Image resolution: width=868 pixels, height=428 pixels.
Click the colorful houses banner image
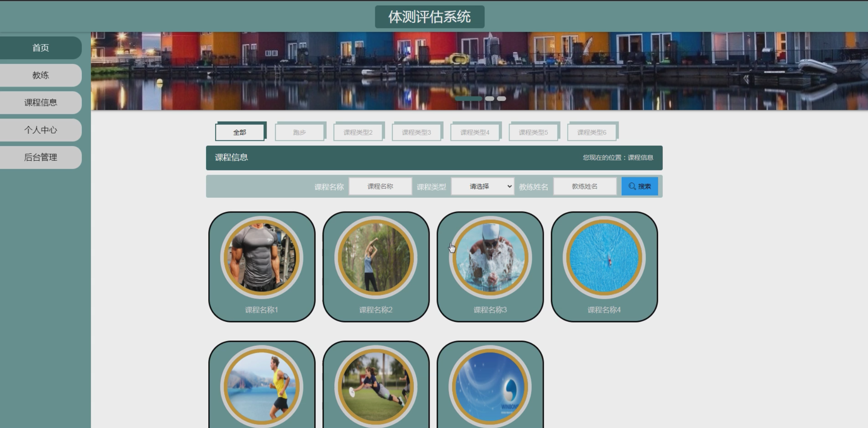click(479, 71)
